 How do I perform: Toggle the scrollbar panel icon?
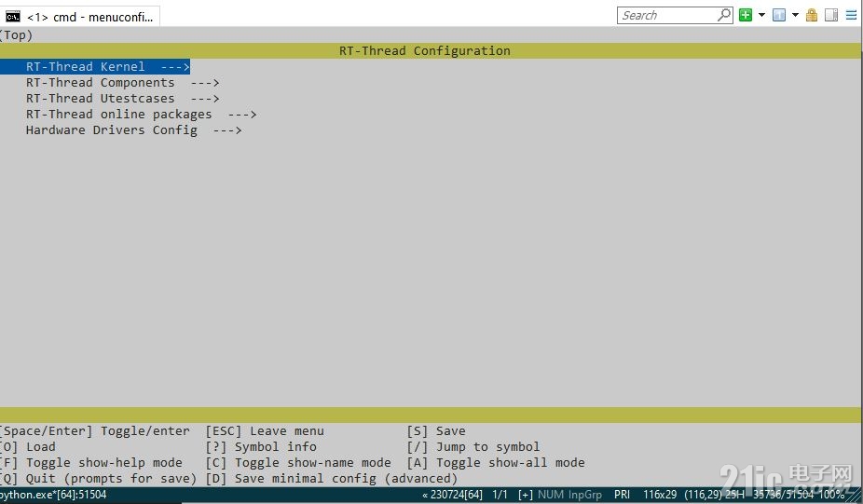[831, 15]
